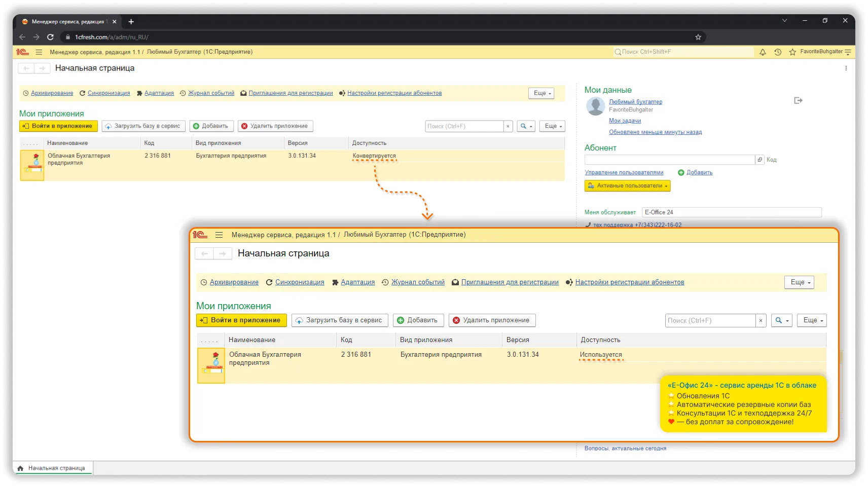The width and height of the screenshot is (868, 486).
Task: Select background application icon for Облачная Бухгалтерия
Action: [32, 165]
